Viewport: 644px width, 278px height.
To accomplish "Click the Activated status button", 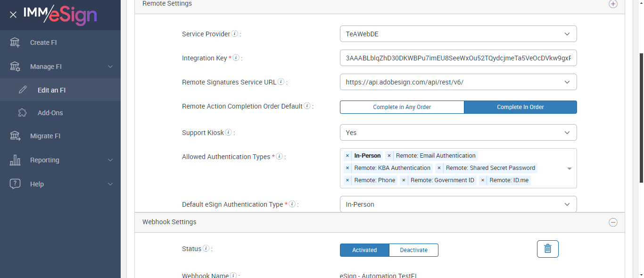I will (364, 250).
